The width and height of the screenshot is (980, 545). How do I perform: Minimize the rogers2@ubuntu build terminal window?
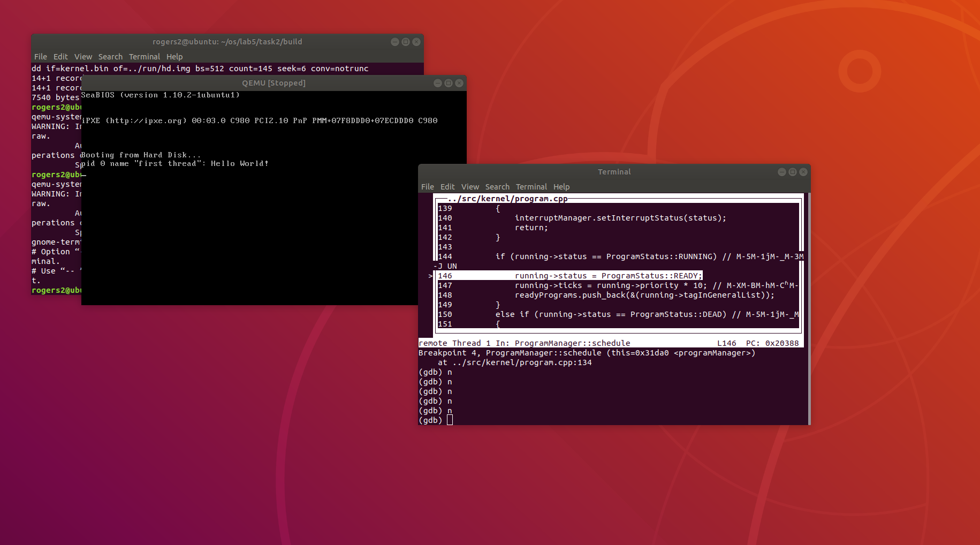coord(395,42)
